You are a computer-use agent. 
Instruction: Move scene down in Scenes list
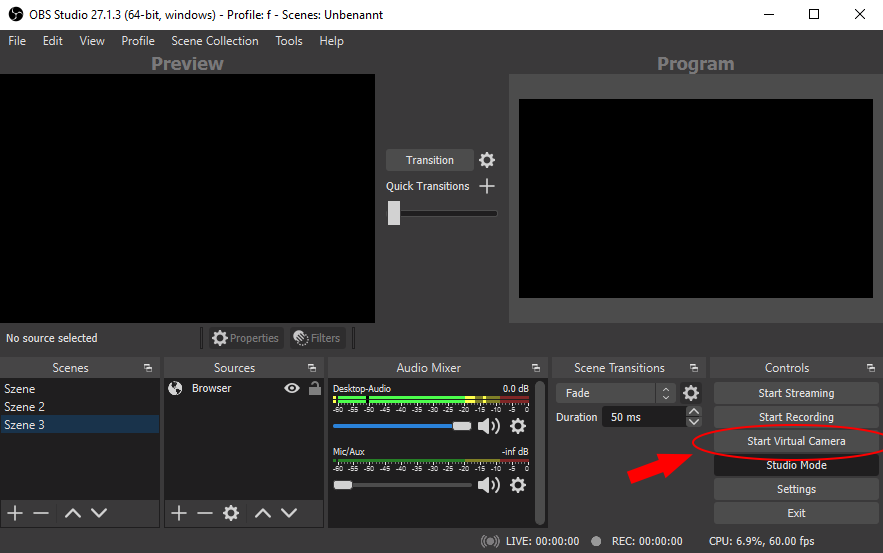point(99,513)
